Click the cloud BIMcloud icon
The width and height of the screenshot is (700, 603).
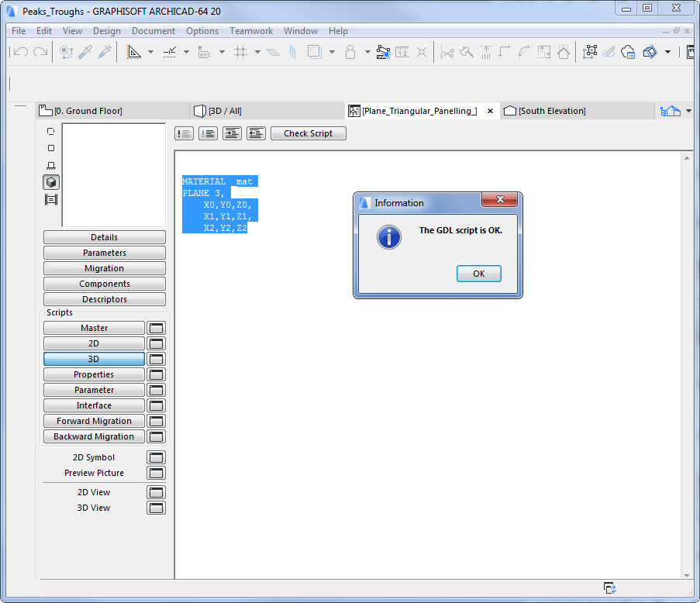628,52
